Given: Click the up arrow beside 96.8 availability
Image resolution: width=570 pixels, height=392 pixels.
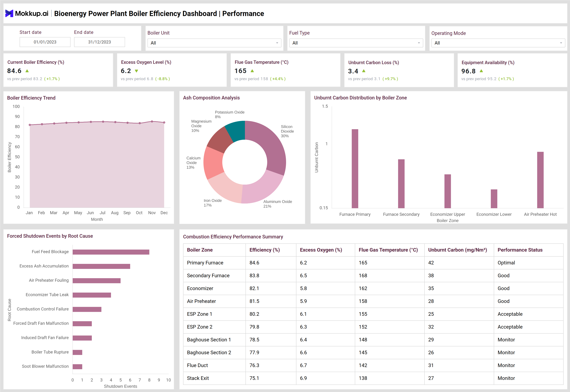Looking at the screenshot, I should (481, 71).
